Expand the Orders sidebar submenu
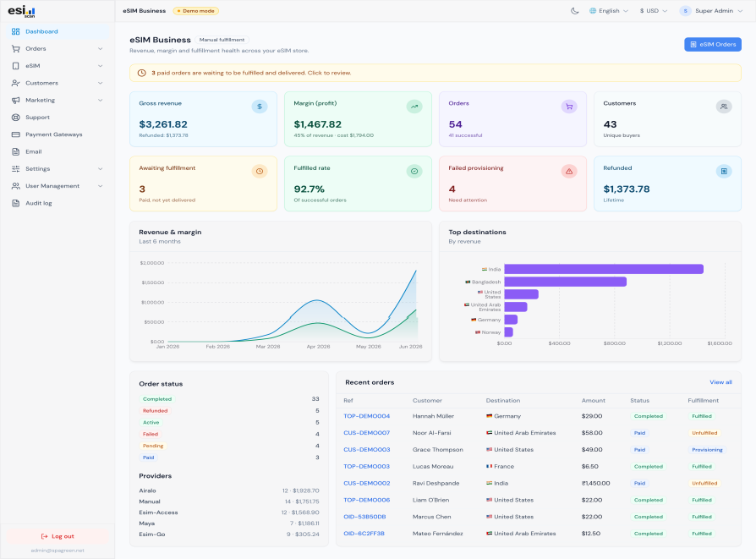756x559 pixels. click(58, 49)
